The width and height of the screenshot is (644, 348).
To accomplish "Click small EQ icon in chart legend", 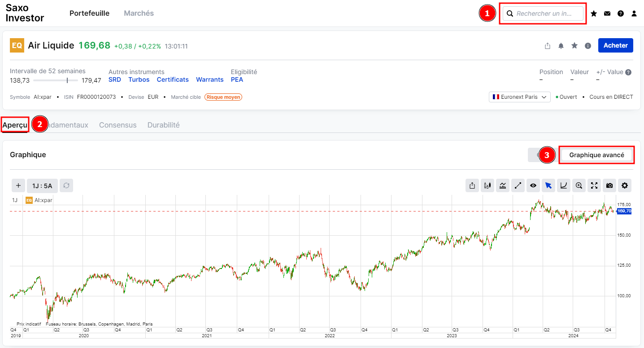I will click(29, 200).
